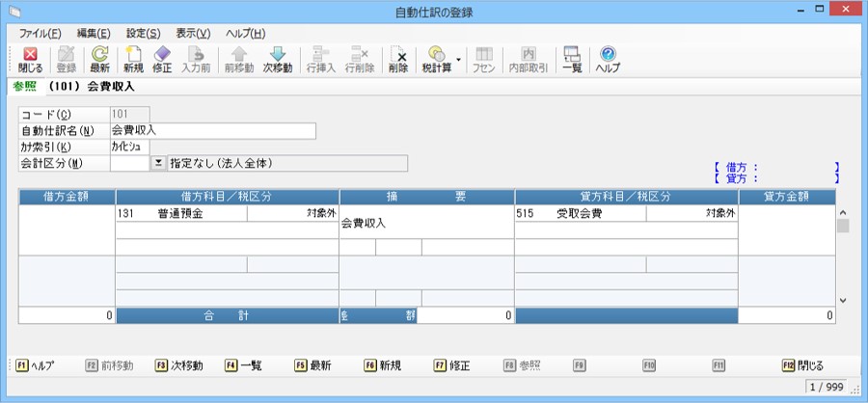Open the 会計区分 dropdown button

click(158, 163)
